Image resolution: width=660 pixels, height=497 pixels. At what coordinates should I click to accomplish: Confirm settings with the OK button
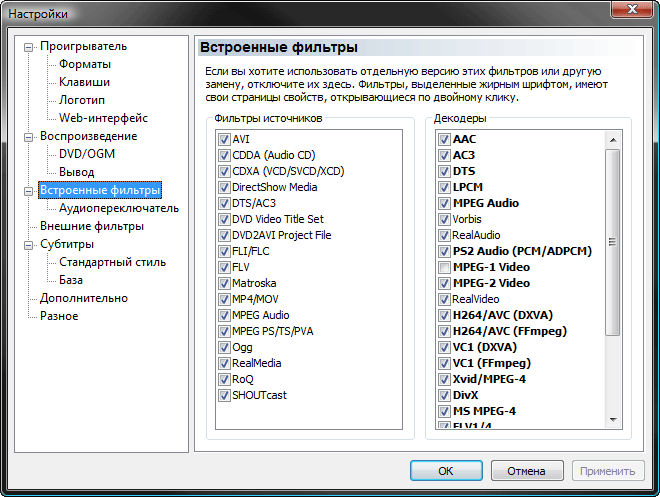[446, 470]
